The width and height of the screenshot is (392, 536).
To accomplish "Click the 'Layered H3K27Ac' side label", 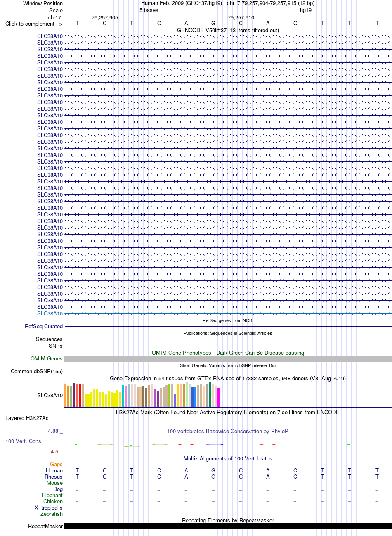I will [27, 418].
